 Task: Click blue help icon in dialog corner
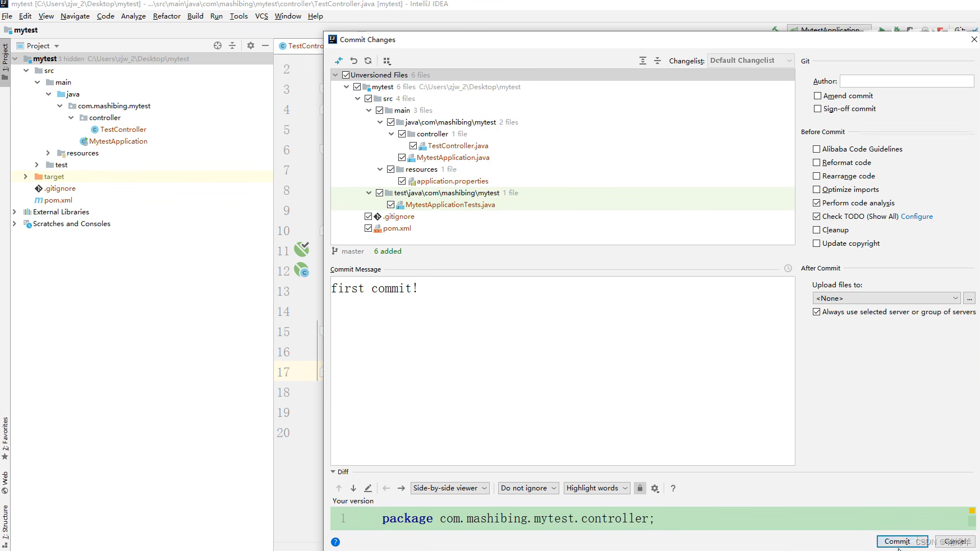335,542
